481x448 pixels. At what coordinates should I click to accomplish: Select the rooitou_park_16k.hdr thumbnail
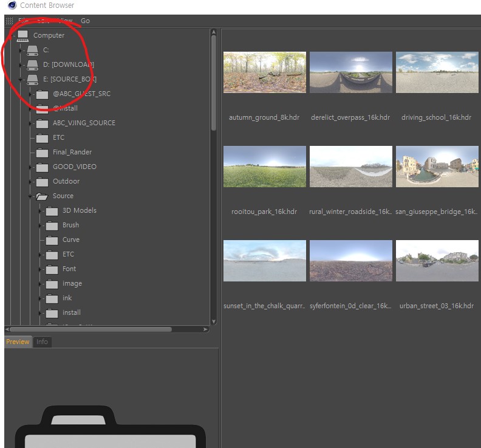265,167
